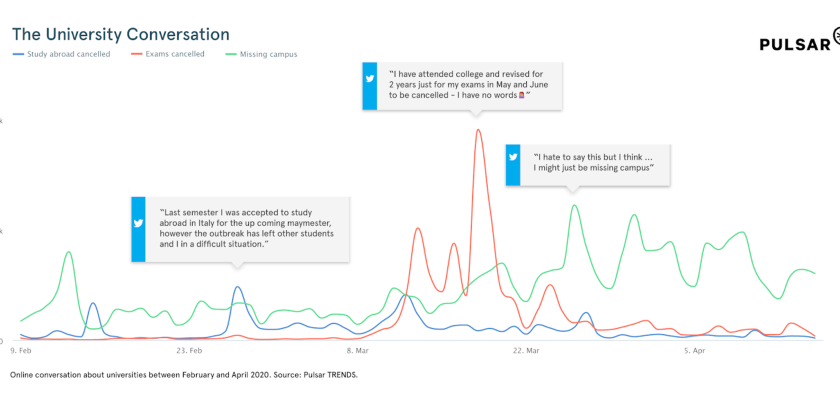Click the tallest red exams cancelled peak
Viewport: 840px width, 400px height.
478,131
